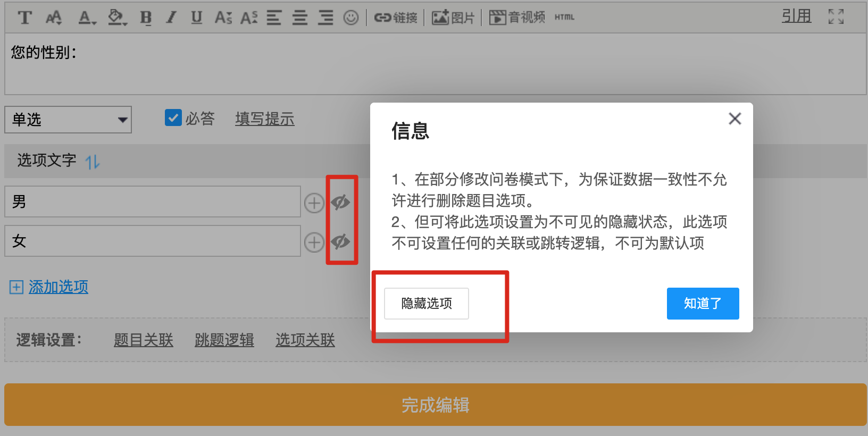The width and height of the screenshot is (868, 436).
Task: Open the 跳题逻辑 skip logic setting
Action: click(x=224, y=340)
